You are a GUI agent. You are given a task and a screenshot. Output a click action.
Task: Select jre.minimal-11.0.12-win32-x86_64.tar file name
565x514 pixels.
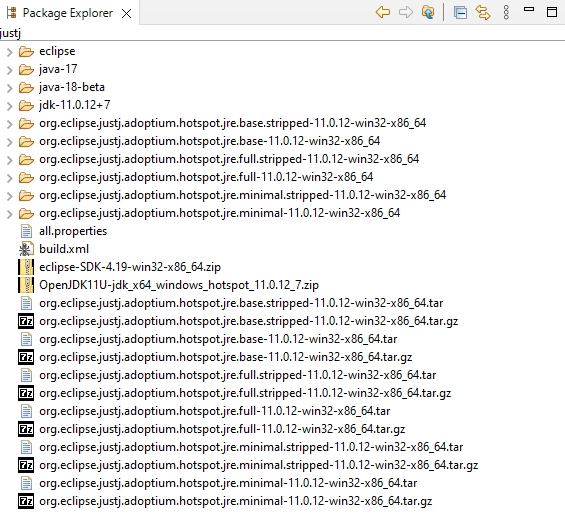point(228,483)
